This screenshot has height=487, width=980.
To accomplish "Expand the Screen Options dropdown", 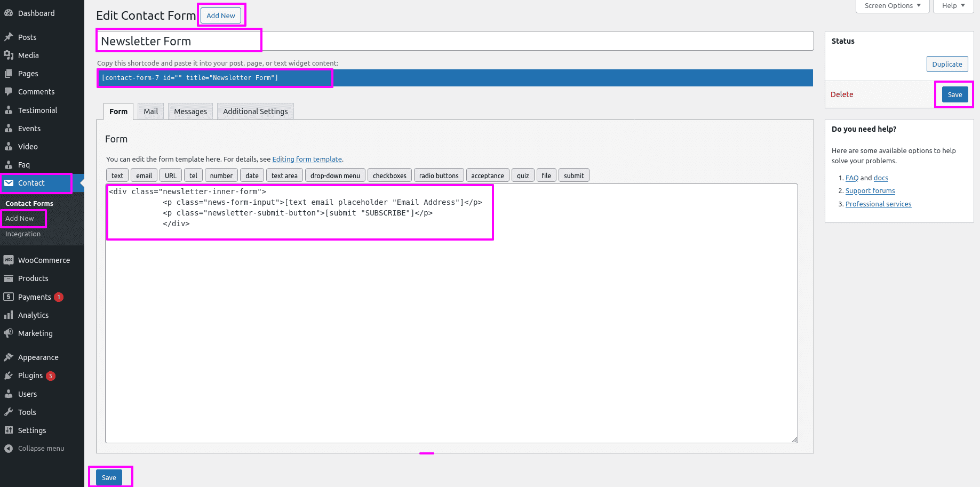I will (x=893, y=6).
